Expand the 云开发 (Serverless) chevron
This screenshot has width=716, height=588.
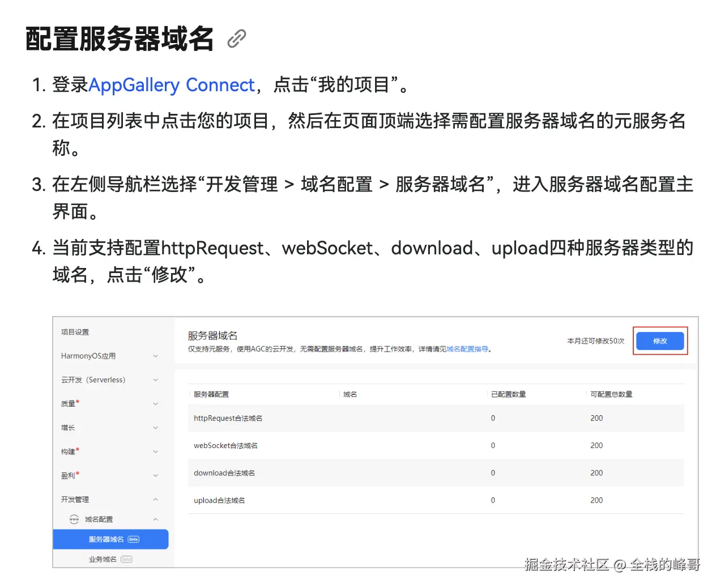click(156, 380)
